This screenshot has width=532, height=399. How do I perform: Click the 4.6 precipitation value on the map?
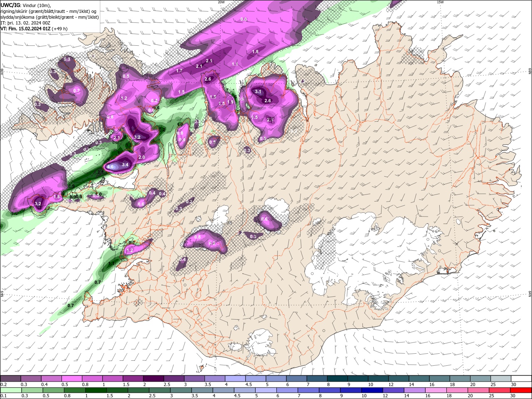[110, 167]
